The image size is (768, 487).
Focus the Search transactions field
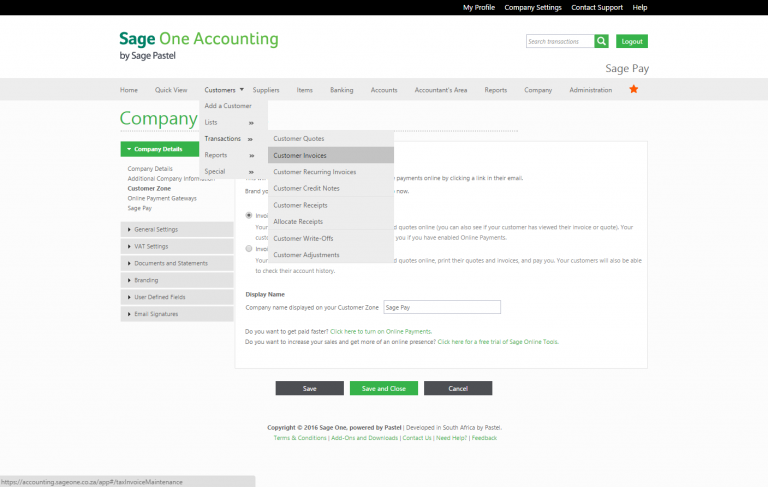[x=560, y=41]
